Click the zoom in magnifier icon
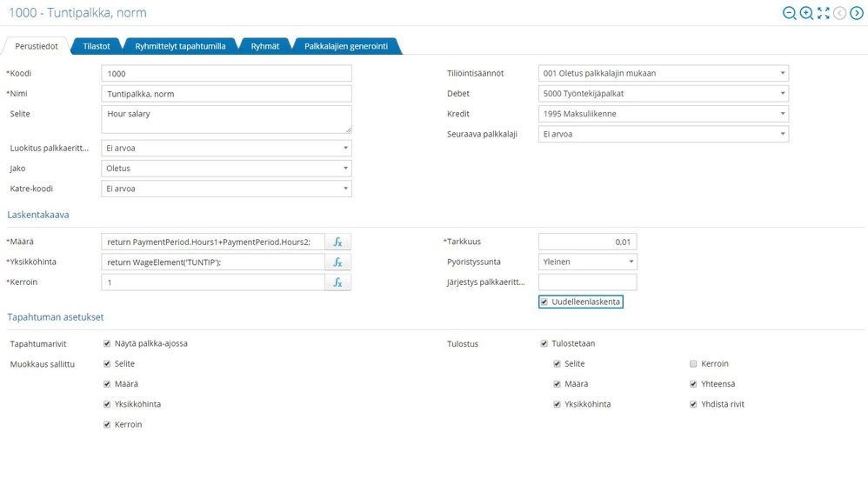 pos(806,13)
